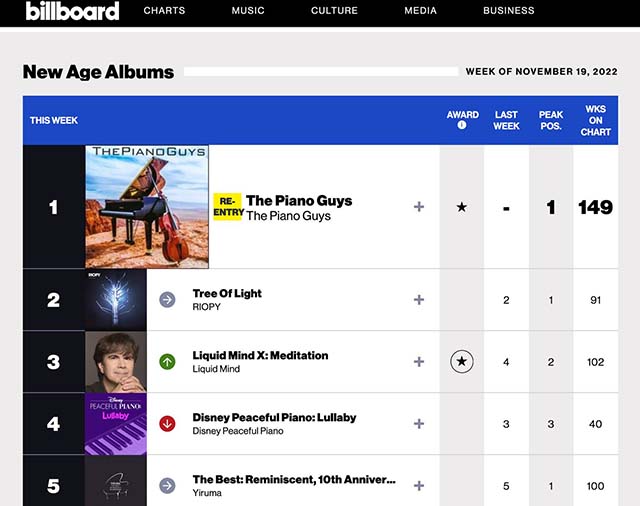Click the green up arrow beside Liquid Mind X
This screenshot has height=506, width=640.
[x=167, y=362]
